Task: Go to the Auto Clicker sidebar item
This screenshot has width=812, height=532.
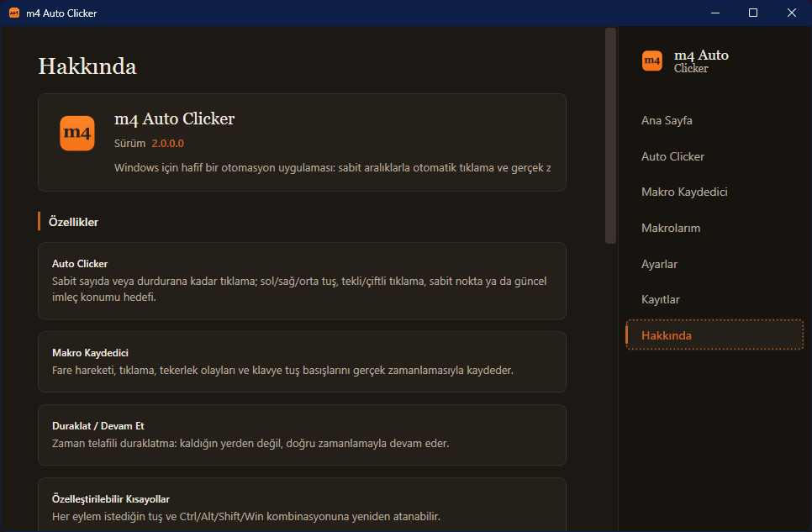Action: (x=714, y=156)
